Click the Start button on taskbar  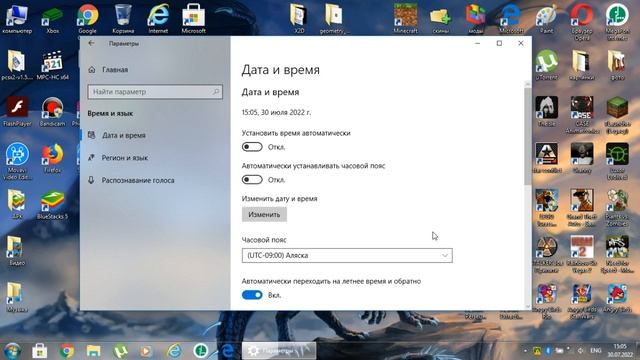pos(12,351)
